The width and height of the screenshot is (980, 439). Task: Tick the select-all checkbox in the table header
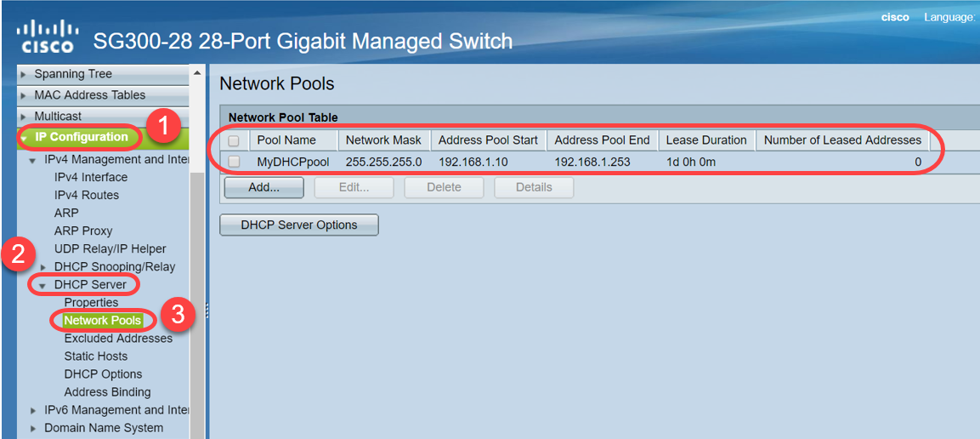coord(234,140)
